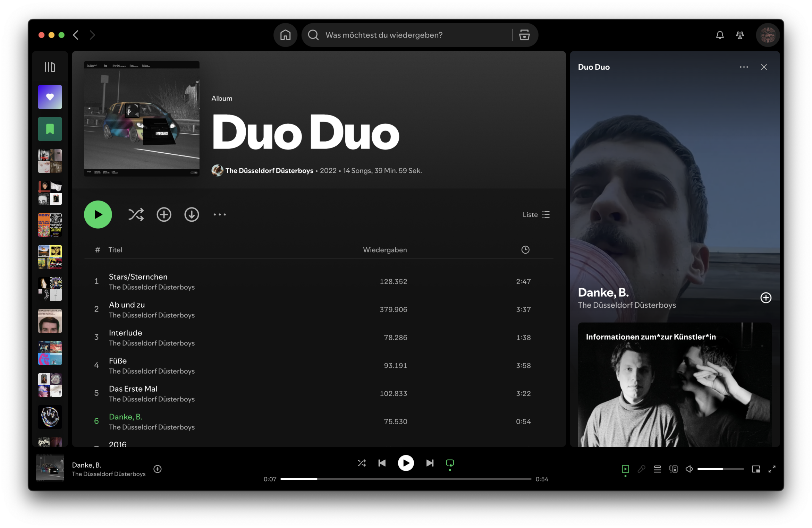Screen dimensions: 812x528
Task: Open the Browse icon in search bar
Action: pyautogui.click(x=524, y=35)
